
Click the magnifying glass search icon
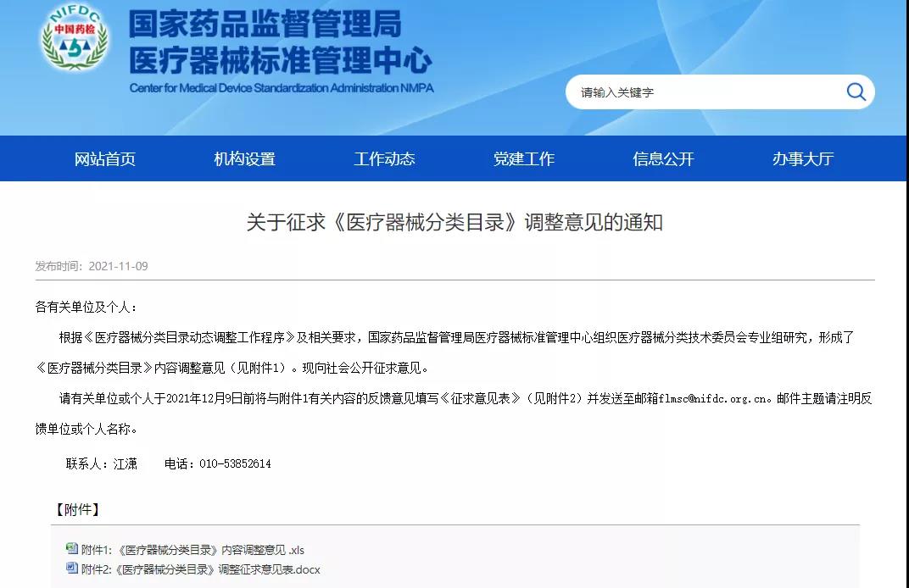855,92
